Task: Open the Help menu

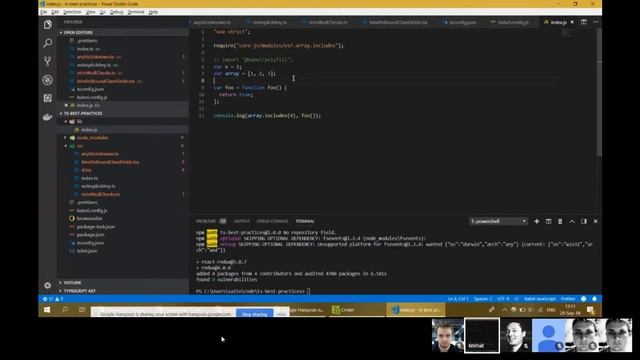Action: point(153,12)
